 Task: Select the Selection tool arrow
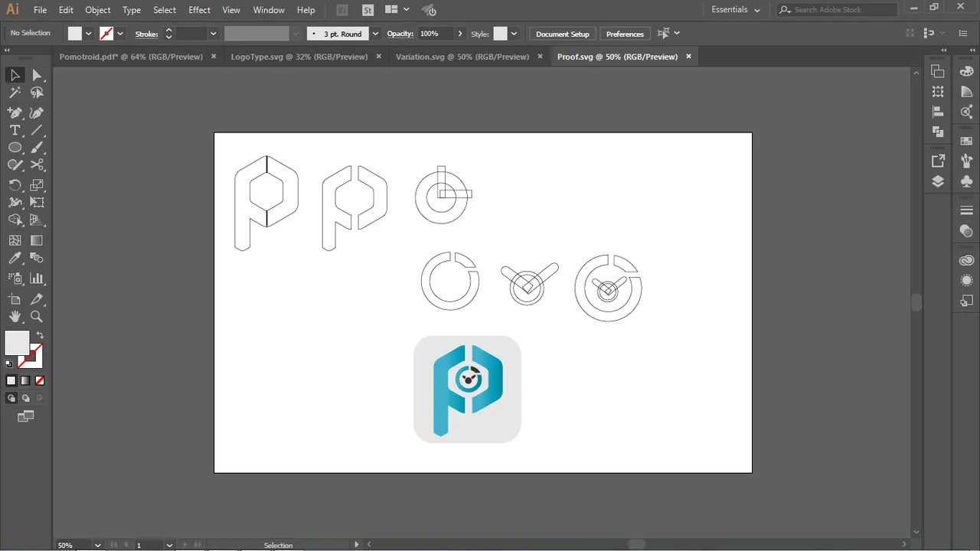15,75
